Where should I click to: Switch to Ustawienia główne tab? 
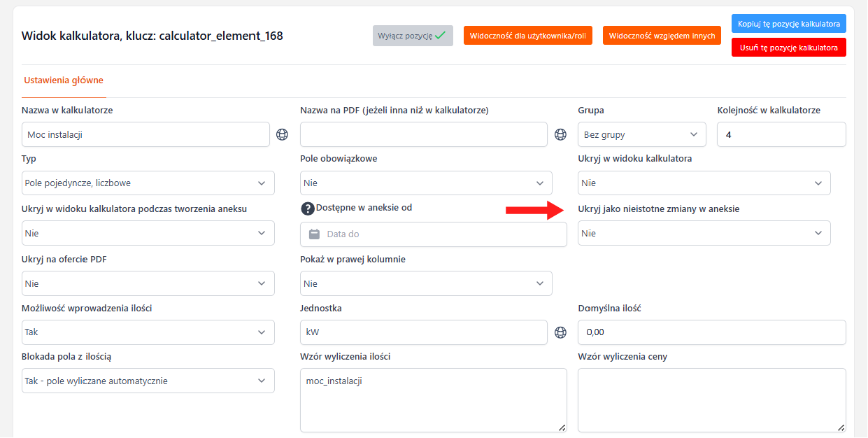click(64, 80)
